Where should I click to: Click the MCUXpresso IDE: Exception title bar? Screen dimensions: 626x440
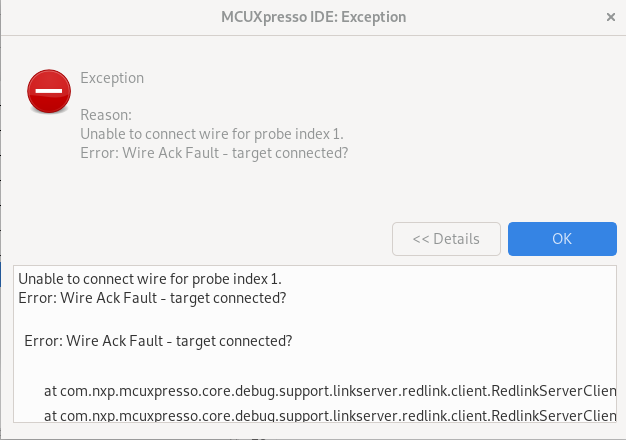pyautogui.click(x=313, y=17)
